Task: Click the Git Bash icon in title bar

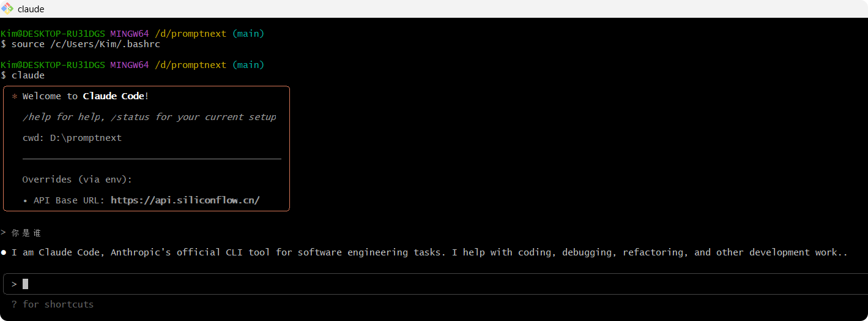Action: (7, 9)
